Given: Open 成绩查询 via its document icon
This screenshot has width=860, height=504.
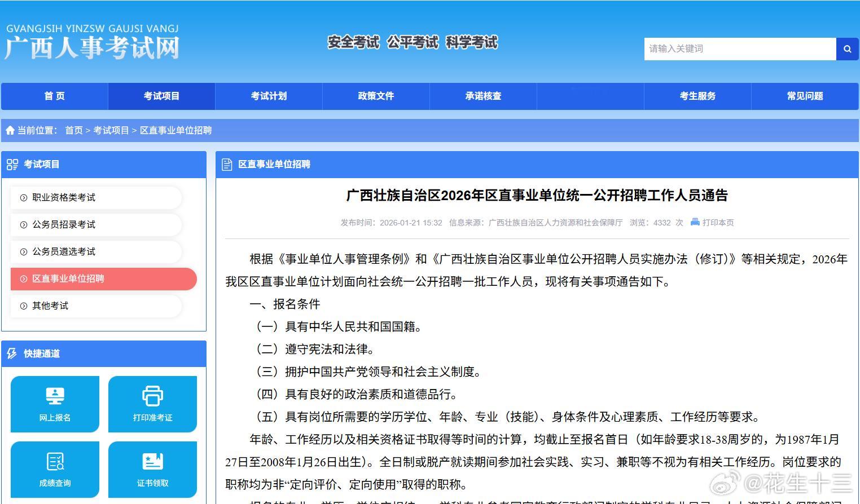Looking at the screenshot, I should [54, 462].
